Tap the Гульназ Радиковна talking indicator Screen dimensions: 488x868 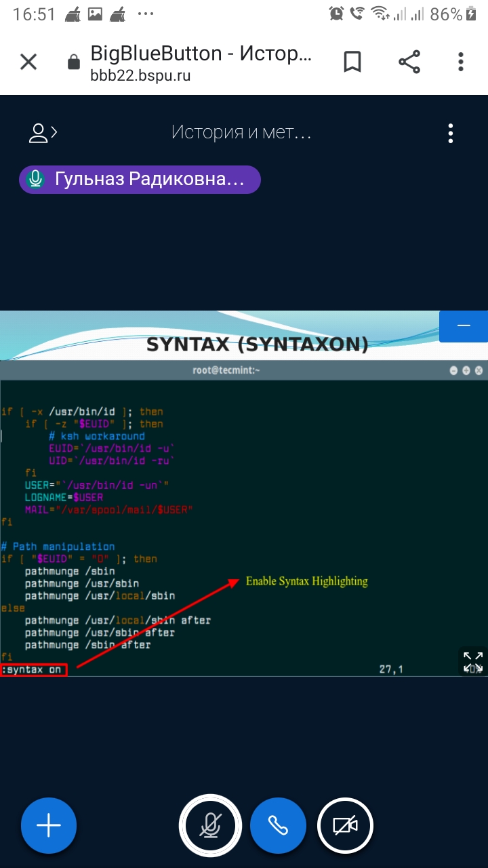(140, 180)
